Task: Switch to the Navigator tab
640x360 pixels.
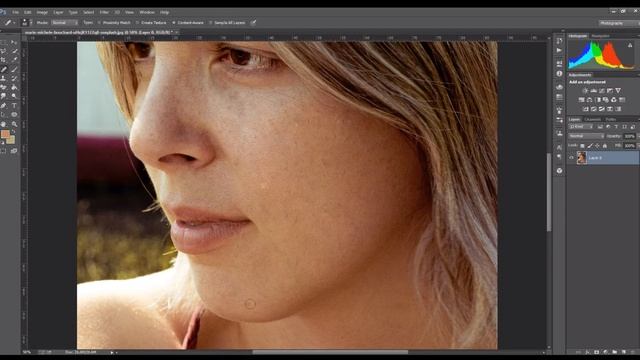Action: click(600, 36)
